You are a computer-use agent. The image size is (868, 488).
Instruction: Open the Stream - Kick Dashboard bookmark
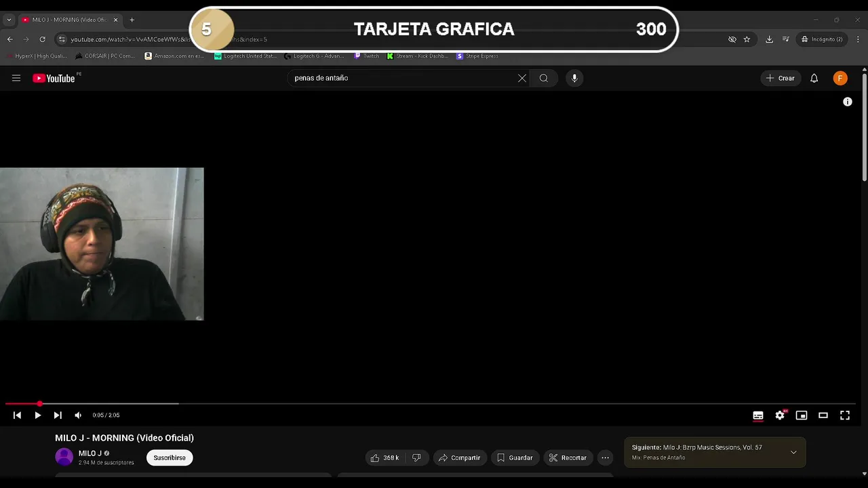418,56
